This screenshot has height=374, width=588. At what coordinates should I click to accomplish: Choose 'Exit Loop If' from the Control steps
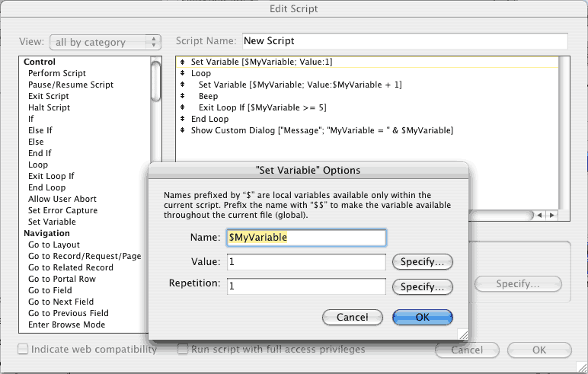(x=51, y=176)
